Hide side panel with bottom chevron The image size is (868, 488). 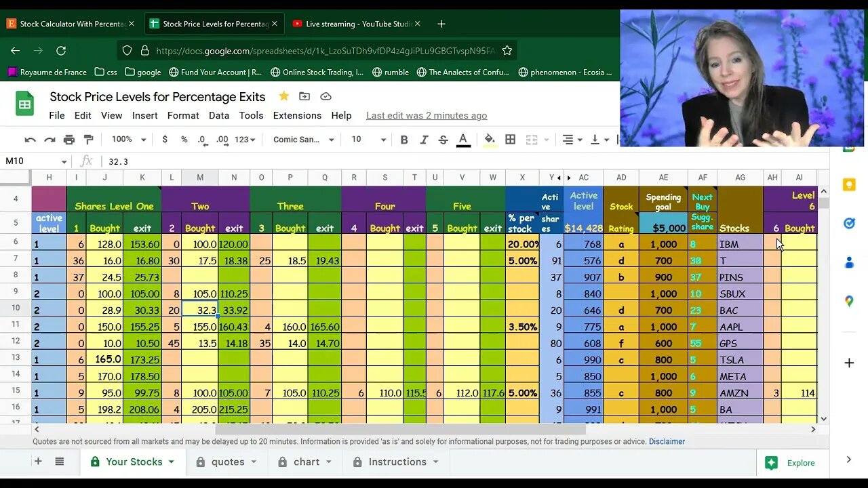coord(849,460)
